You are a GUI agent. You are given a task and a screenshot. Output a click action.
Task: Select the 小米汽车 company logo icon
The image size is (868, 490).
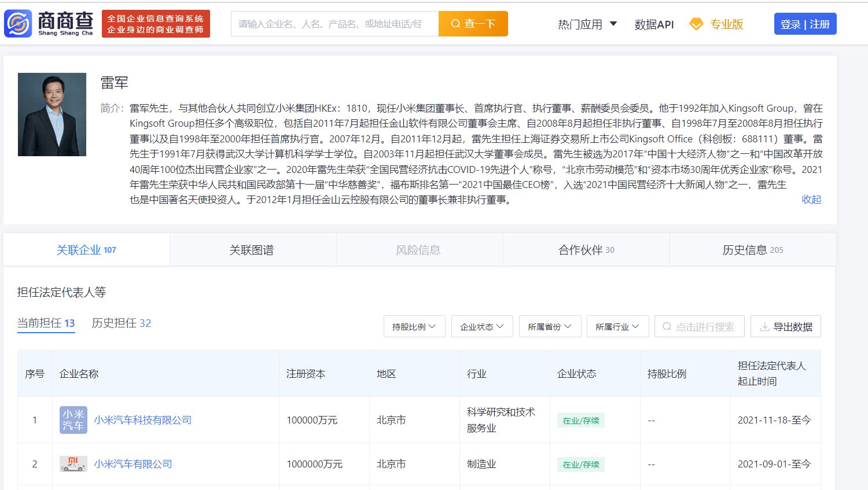click(x=73, y=420)
